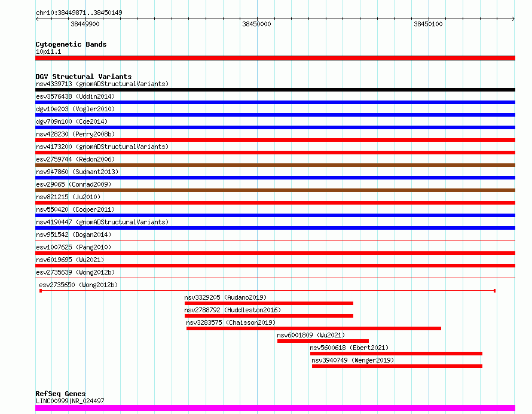Click the right endpoint marker of esv2735650
Screen dimensions: 532x414
(495, 291)
